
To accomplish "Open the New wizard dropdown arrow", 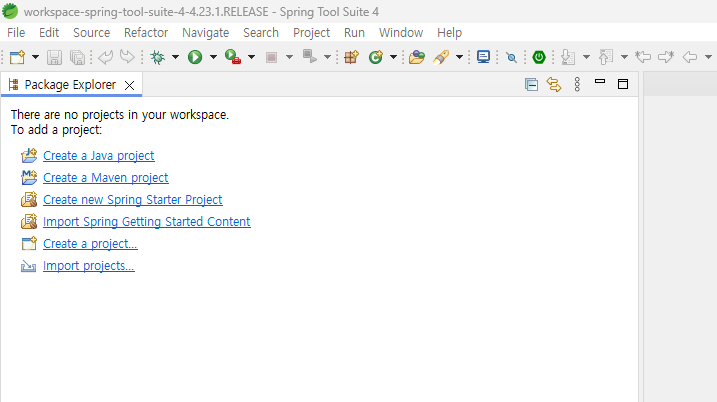I will (x=35, y=57).
